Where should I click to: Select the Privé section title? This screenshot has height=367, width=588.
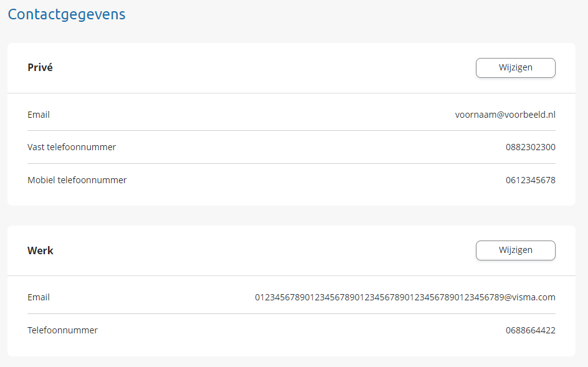click(x=40, y=68)
